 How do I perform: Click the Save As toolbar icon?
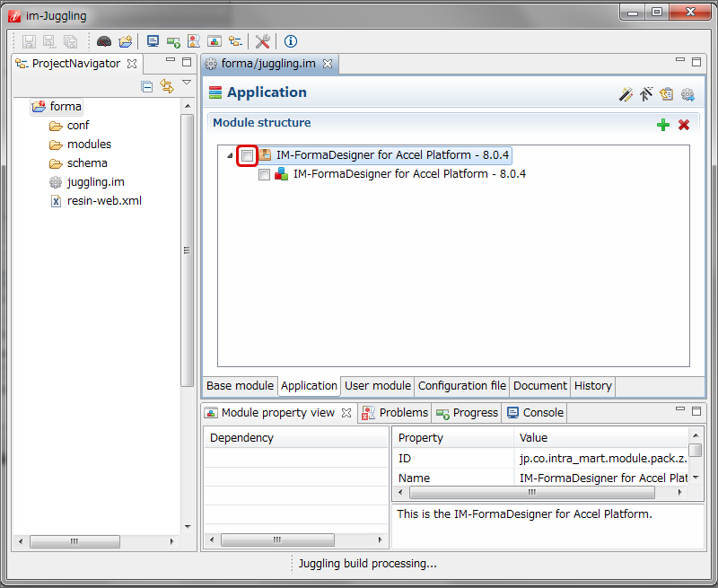49,41
